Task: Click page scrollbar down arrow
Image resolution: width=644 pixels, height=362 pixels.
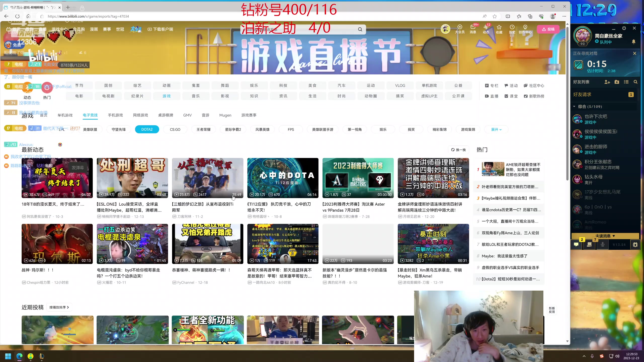Action: tap(567, 341)
